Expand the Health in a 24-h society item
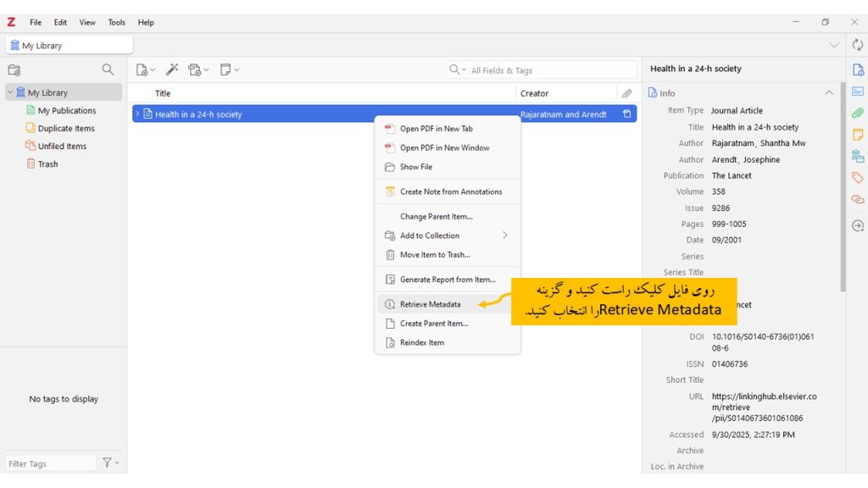Viewport: 868px width, 488px height. pyautogui.click(x=138, y=114)
